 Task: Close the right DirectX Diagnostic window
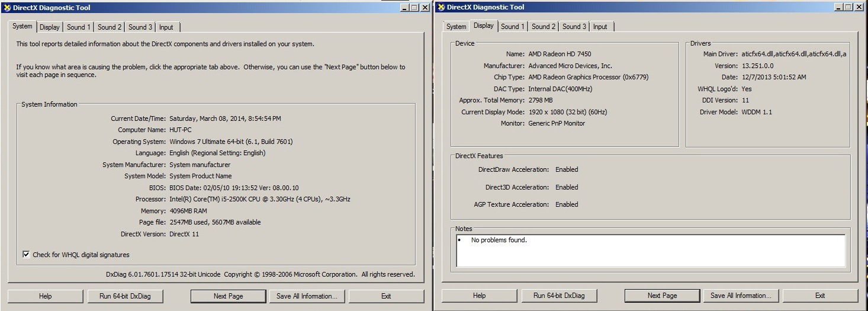(x=859, y=8)
